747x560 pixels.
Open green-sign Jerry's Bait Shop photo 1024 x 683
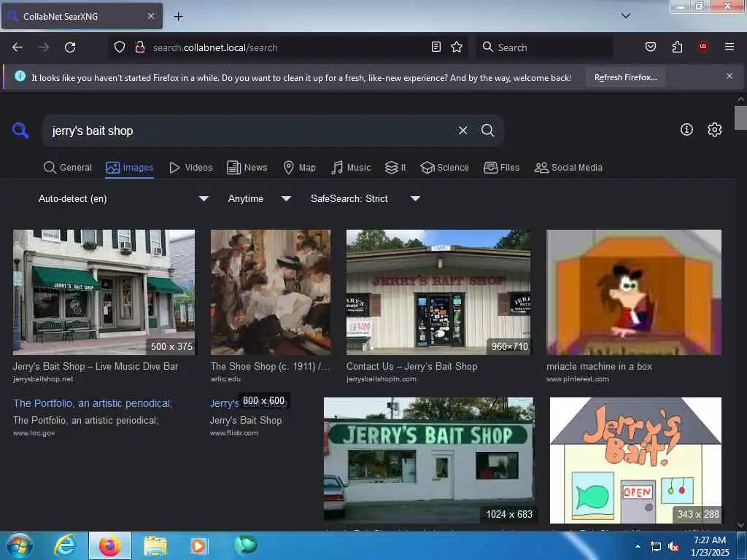429,460
